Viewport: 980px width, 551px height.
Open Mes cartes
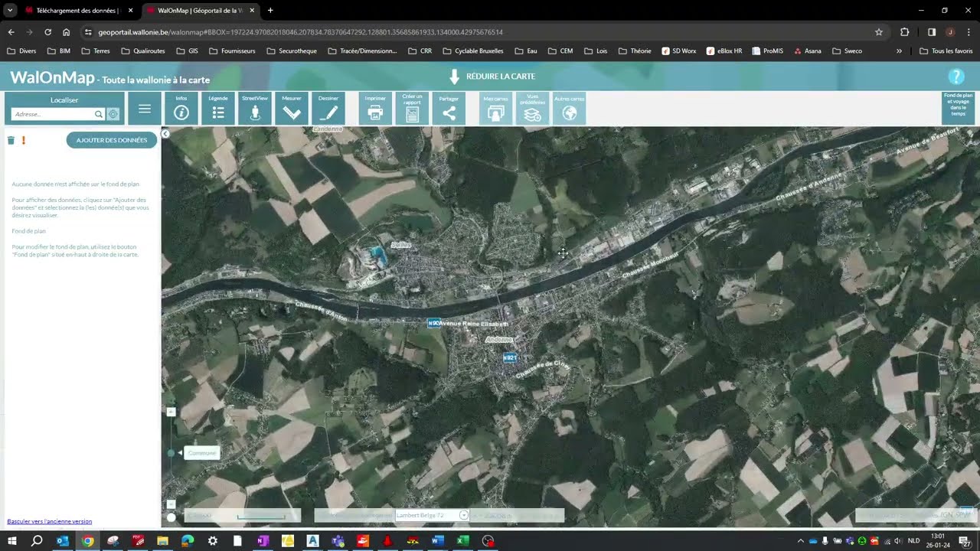click(x=495, y=109)
